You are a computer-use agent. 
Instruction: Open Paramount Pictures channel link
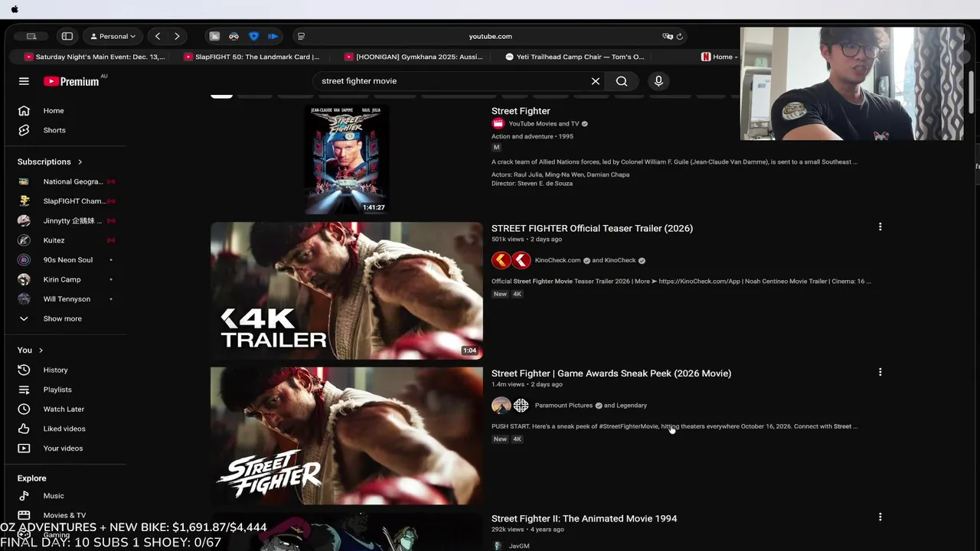coord(563,406)
